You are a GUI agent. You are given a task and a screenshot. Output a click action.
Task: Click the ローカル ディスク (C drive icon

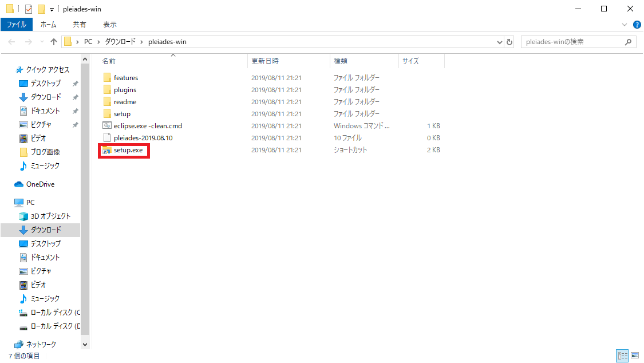(x=23, y=313)
